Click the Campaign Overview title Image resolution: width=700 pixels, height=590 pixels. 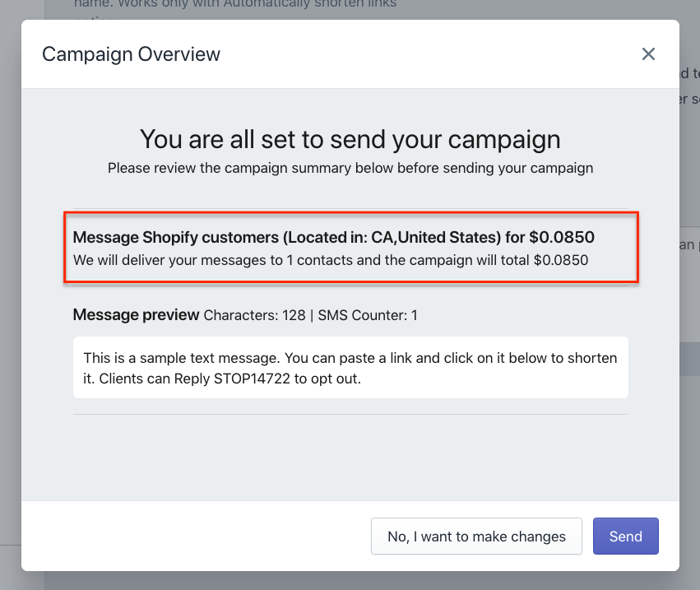131,54
